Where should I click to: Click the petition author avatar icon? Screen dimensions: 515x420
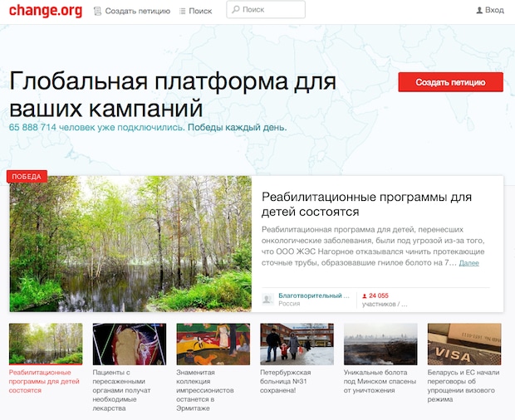tap(268, 299)
